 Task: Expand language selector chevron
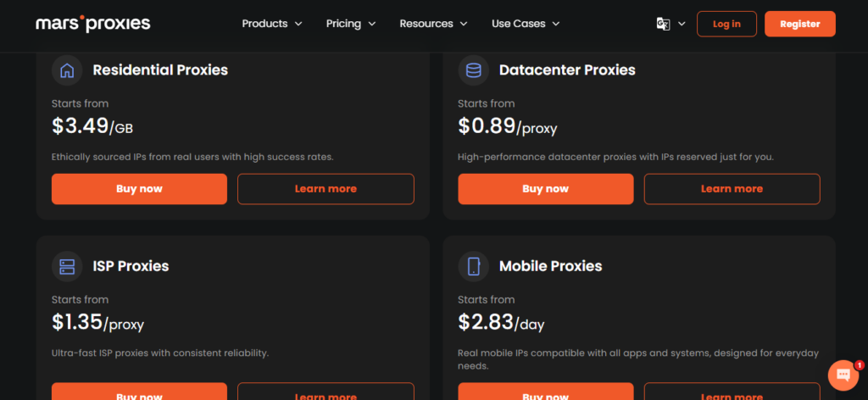682,25
